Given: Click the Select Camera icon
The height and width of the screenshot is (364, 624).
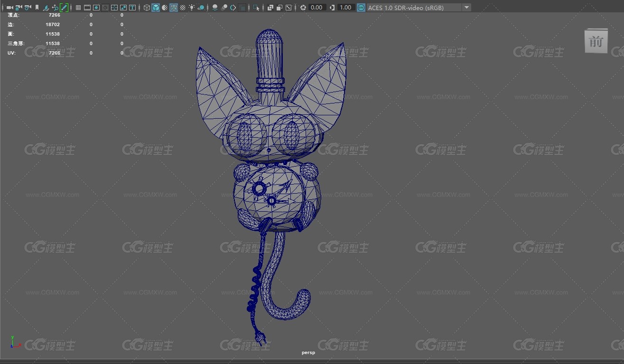Looking at the screenshot, I should (9, 8).
